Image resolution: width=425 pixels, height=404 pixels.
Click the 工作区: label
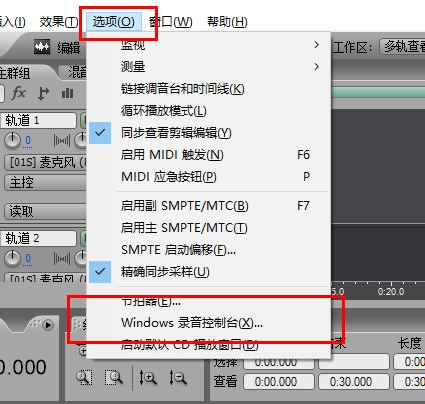[353, 47]
